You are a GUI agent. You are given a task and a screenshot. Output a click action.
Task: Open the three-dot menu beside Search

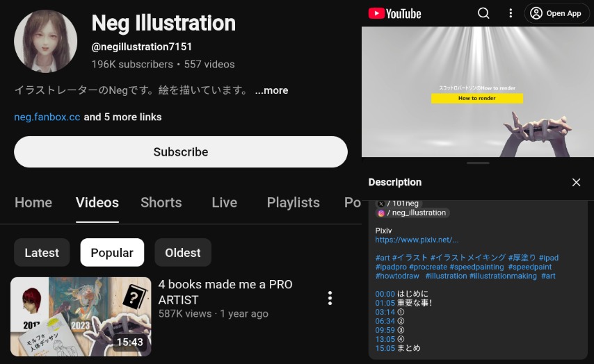pos(511,13)
